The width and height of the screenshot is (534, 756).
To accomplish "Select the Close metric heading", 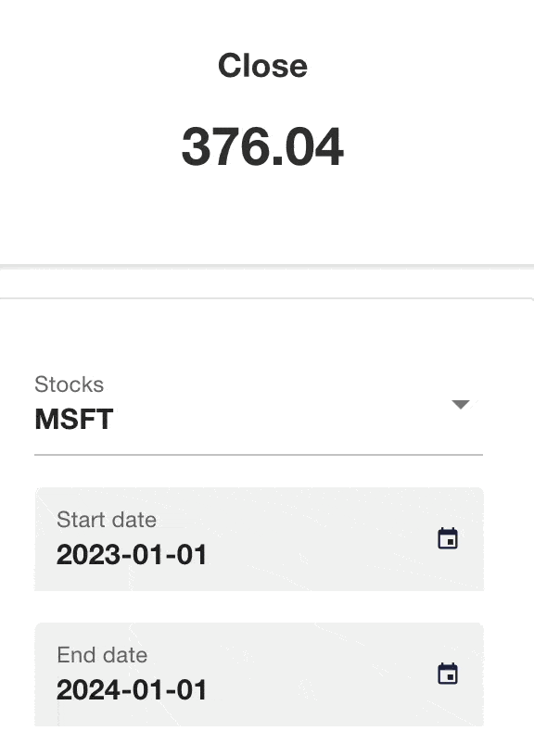I will (262, 66).
